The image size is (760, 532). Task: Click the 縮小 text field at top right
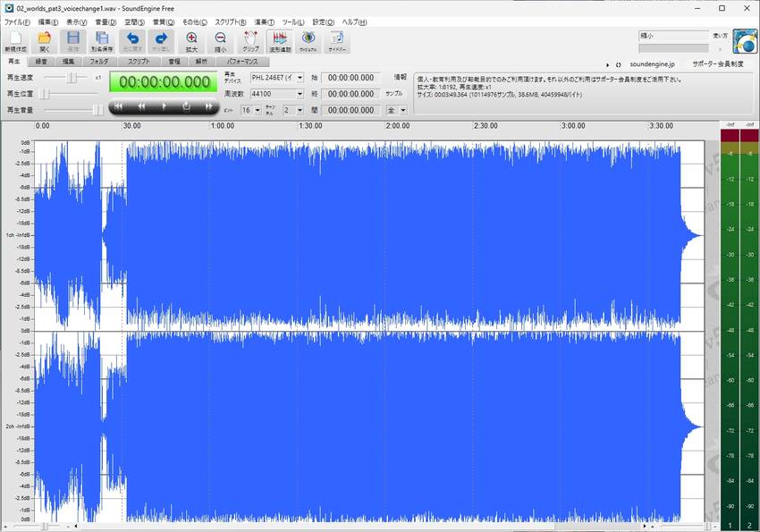click(x=674, y=36)
